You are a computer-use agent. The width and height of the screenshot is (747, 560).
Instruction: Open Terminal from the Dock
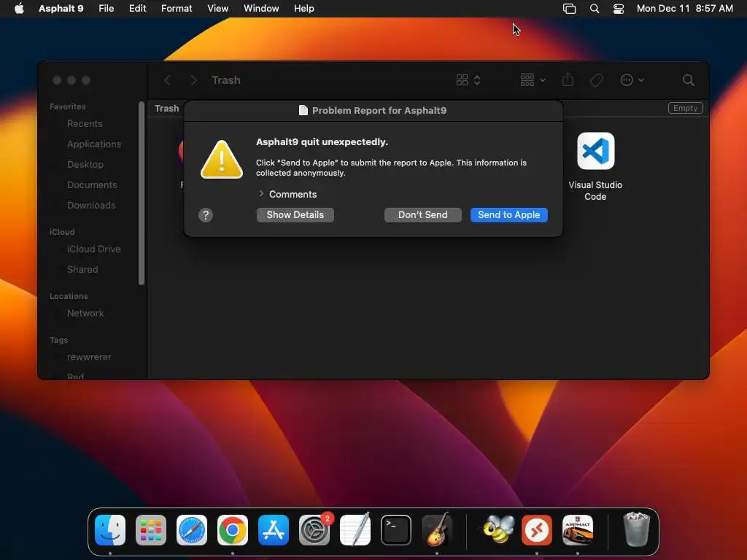point(396,530)
